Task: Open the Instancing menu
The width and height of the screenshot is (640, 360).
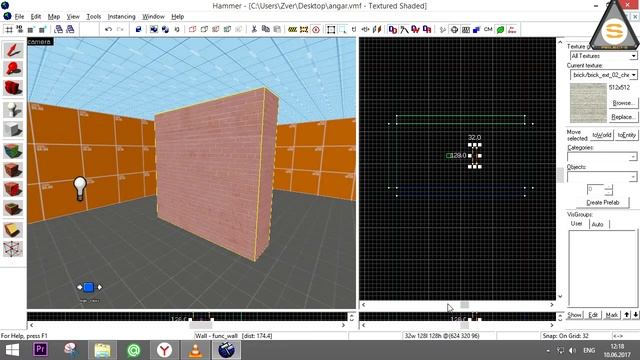Action: (121, 16)
